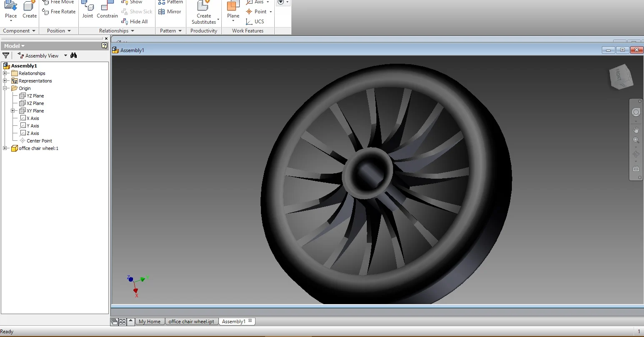
Task: Click the Place component tool
Action: tap(11, 11)
